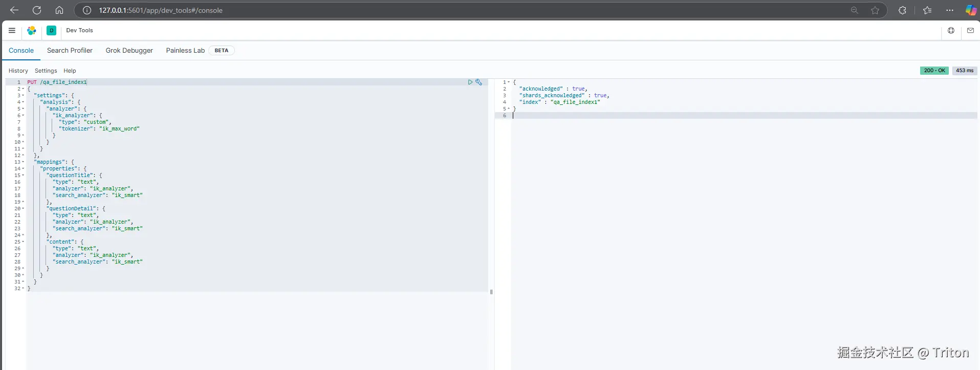980x370 pixels.
Task: Open the console Settings
Action: (46, 71)
